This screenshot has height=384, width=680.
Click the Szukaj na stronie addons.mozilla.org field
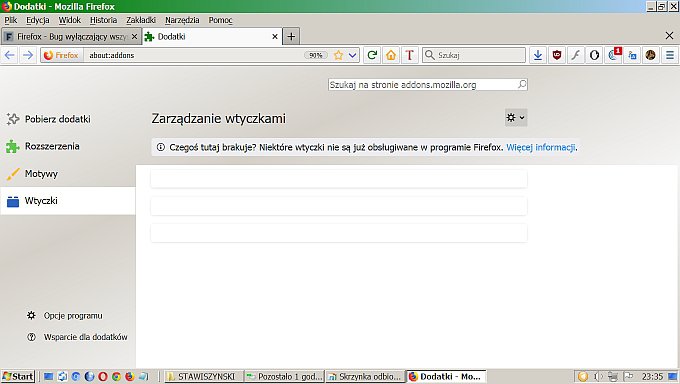[x=428, y=85]
